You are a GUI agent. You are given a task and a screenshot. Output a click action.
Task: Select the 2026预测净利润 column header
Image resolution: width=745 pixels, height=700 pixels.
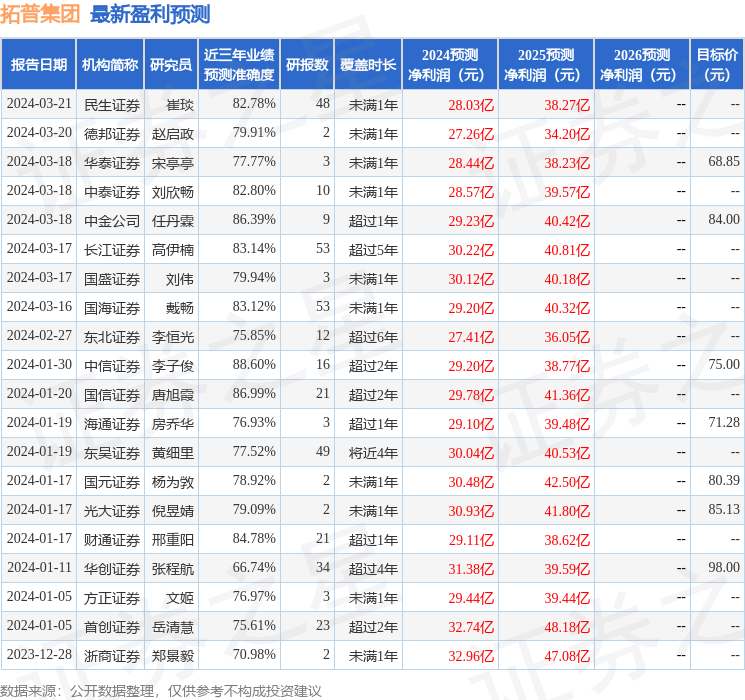(642, 65)
